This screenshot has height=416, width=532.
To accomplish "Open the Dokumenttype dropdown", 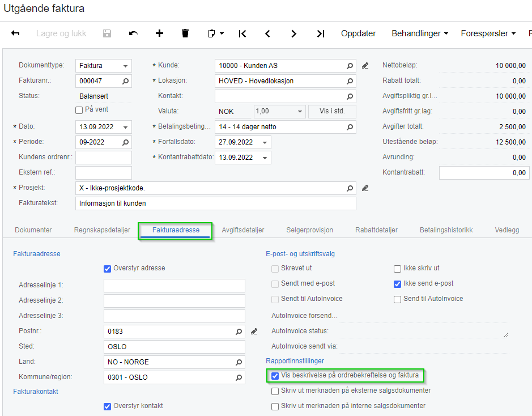I will pos(126,66).
